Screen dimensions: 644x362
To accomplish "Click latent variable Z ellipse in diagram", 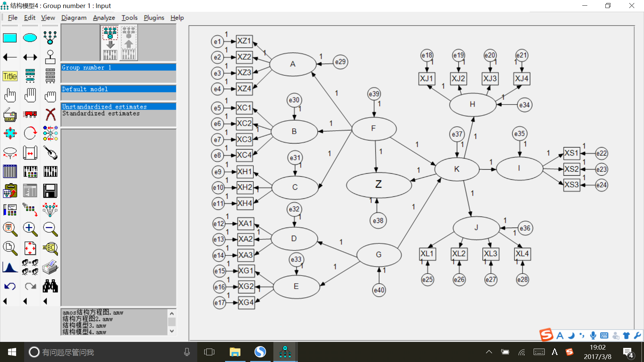I will tap(379, 185).
